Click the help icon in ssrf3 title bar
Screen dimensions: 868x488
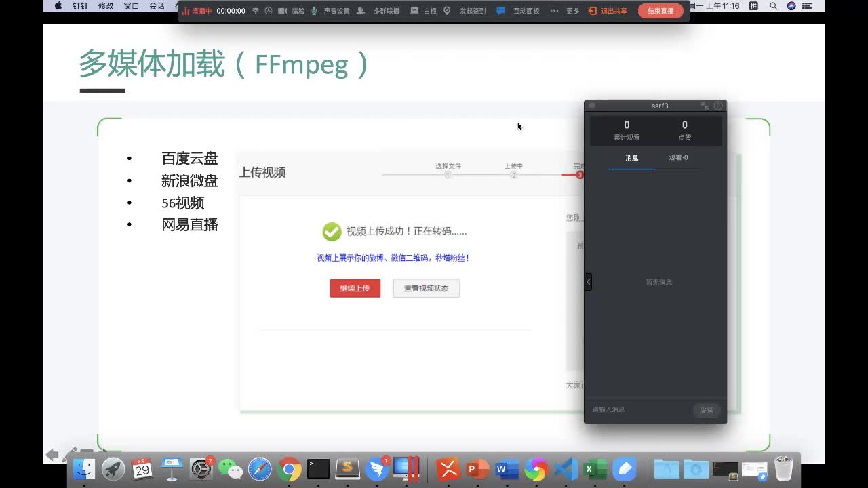tap(718, 106)
